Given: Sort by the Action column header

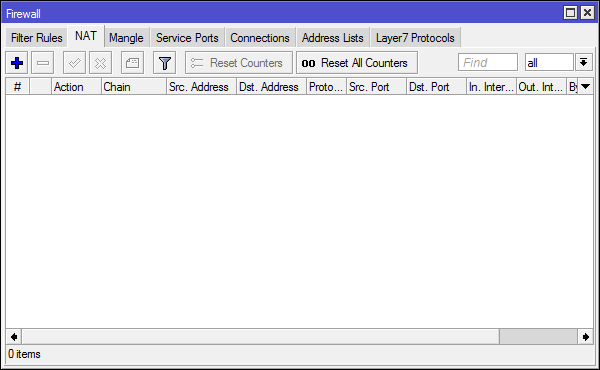Looking at the screenshot, I should 76,87.
